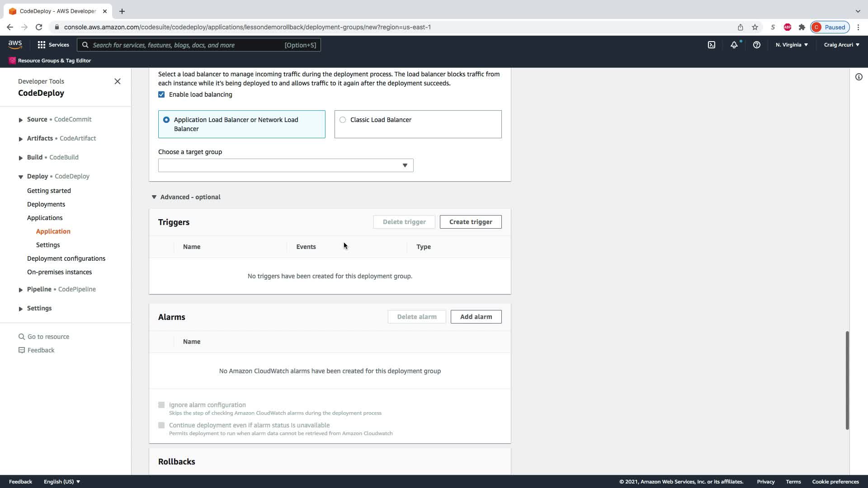Select Application or Network Load Balancer radio

[166, 120]
